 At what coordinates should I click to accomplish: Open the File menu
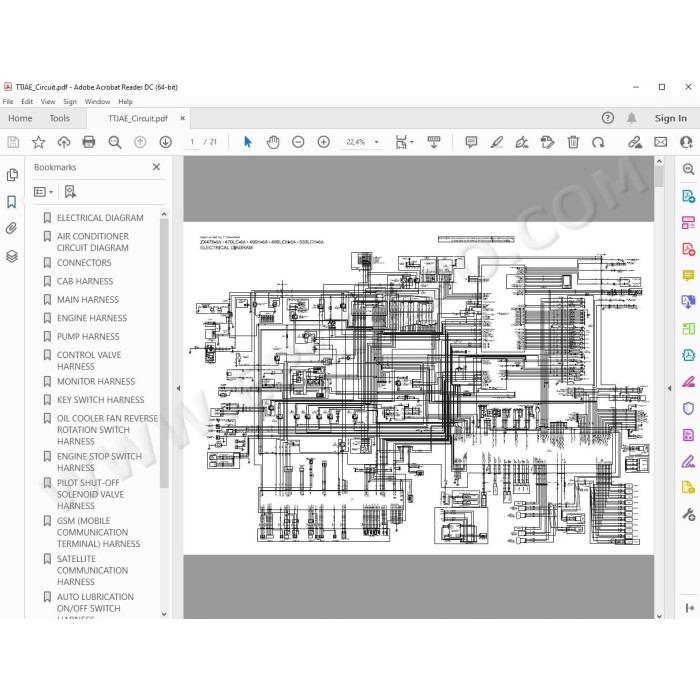coord(8,101)
